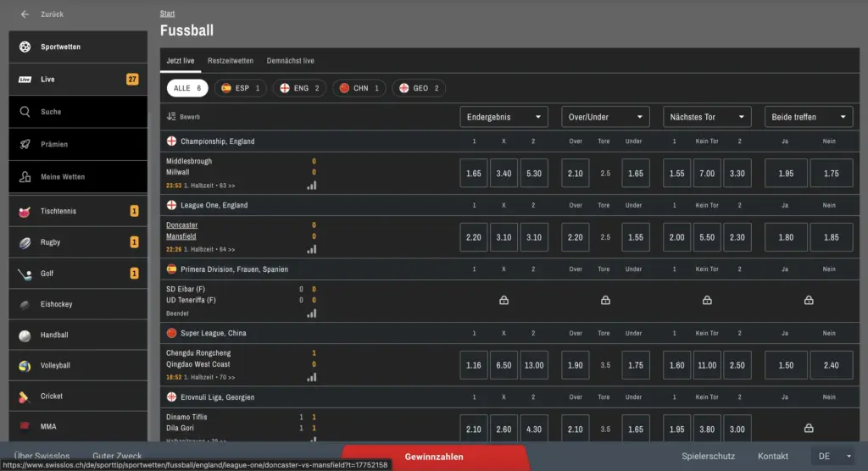
Task: Select odds 1.65 for Middlesbrough win
Action: point(473,173)
